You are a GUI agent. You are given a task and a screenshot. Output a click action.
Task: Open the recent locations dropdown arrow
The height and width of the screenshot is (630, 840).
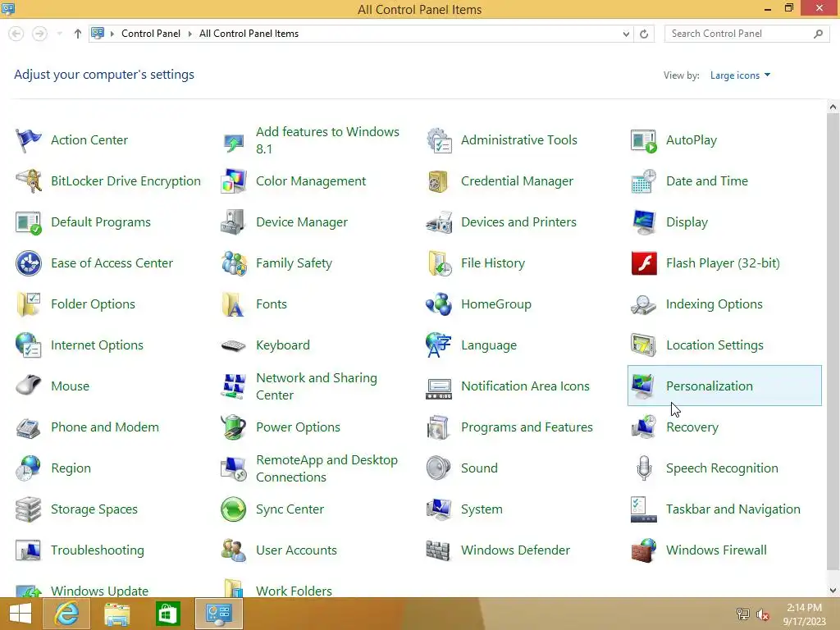(x=59, y=34)
